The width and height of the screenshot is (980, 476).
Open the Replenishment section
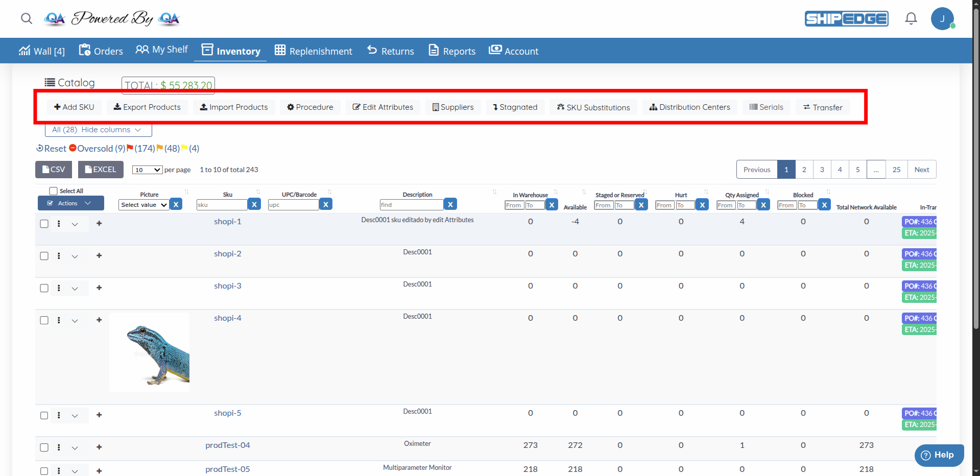[313, 51]
